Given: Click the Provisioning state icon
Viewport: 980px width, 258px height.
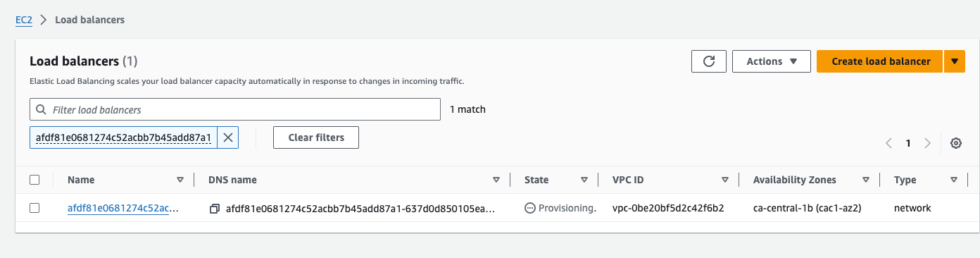Looking at the screenshot, I should coord(530,209).
